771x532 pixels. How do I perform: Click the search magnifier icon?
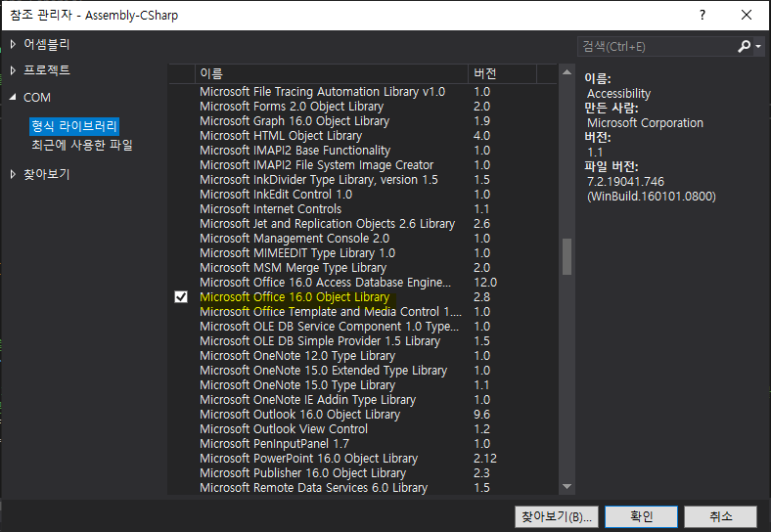coord(744,46)
